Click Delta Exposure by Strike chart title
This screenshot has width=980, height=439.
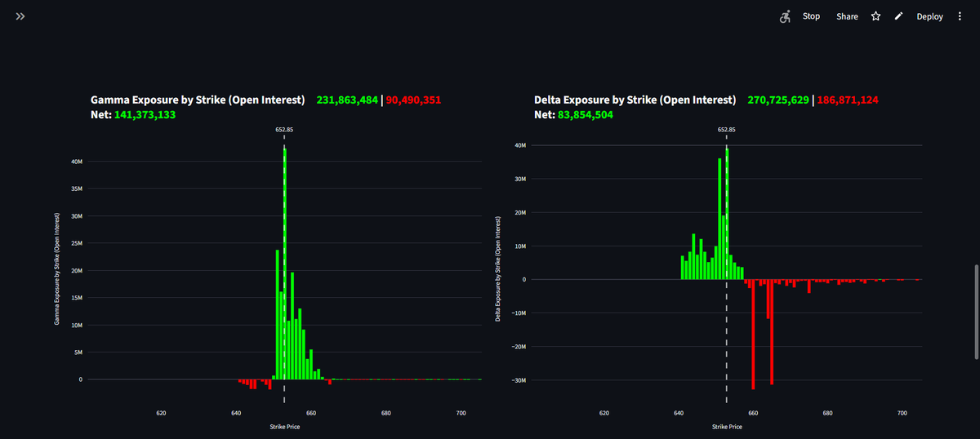pyautogui.click(x=635, y=100)
